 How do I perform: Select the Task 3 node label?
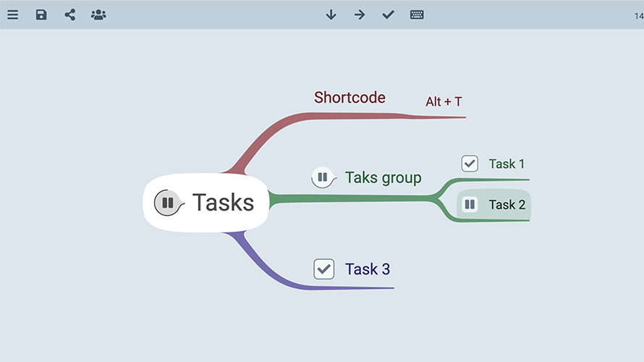tap(368, 269)
